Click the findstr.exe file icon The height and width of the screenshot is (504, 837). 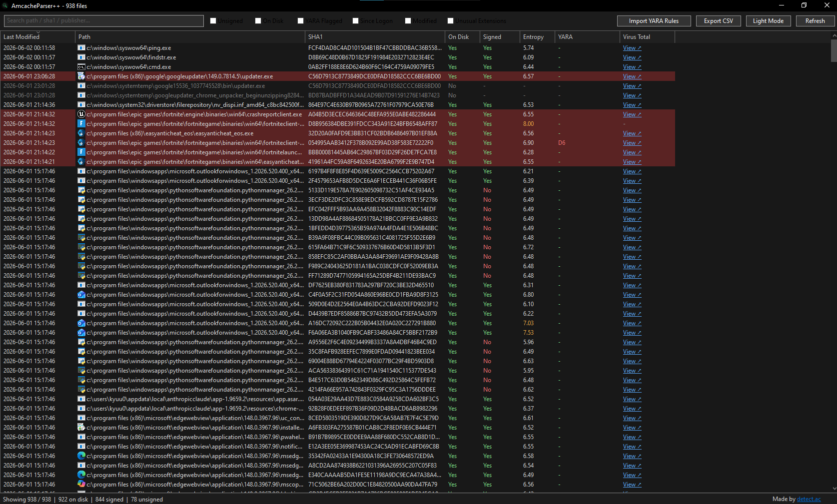[x=81, y=57]
